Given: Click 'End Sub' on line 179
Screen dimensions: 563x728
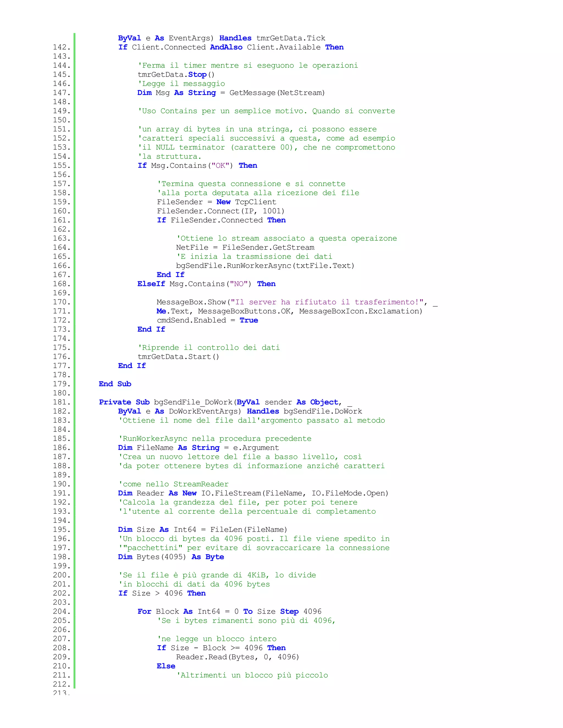Looking at the screenshot, I should (x=115, y=384).
